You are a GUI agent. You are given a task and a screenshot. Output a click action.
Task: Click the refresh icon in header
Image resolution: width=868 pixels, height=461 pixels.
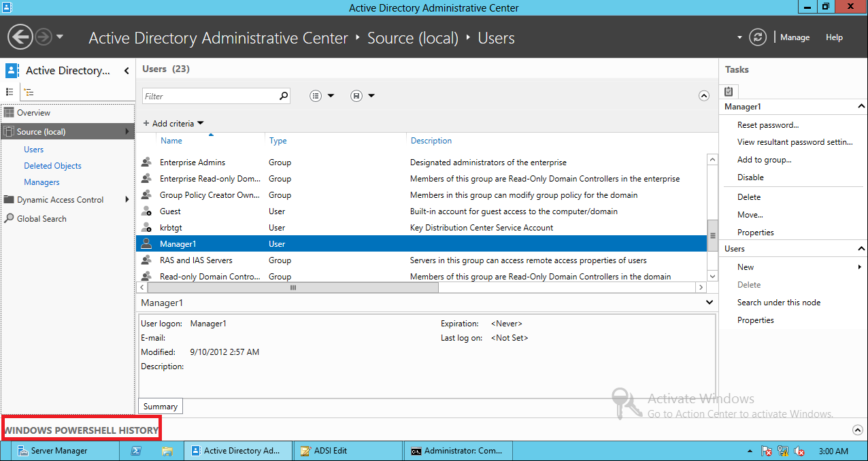(758, 37)
